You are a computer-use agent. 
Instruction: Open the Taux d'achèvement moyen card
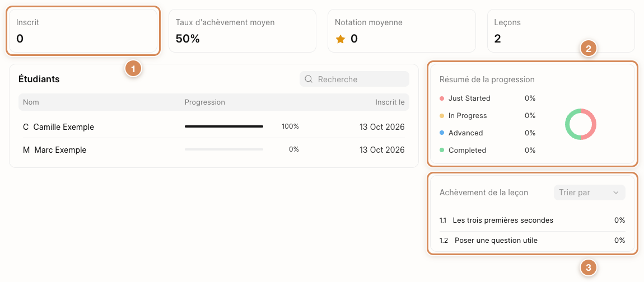pos(242,31)
